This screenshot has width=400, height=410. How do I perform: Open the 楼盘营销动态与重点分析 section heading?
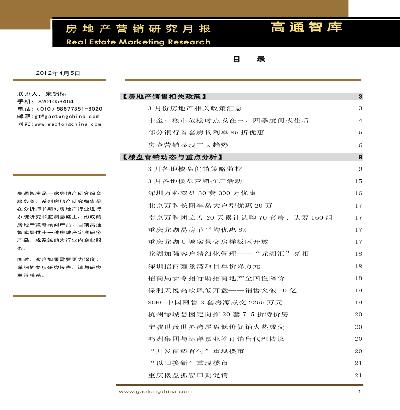coord(172,157)
